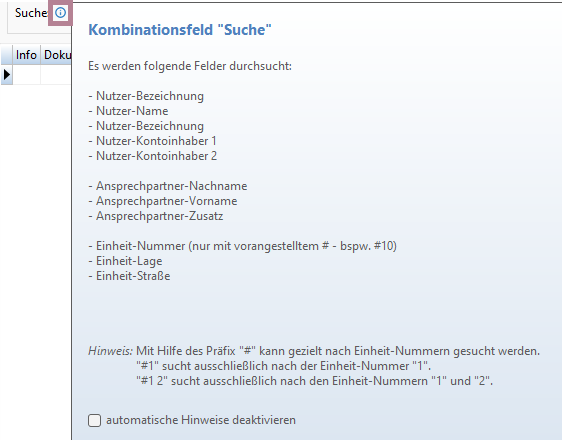Click the empty cell under Info column
This screenshot has height=440, width=562.
click(27, 75)
